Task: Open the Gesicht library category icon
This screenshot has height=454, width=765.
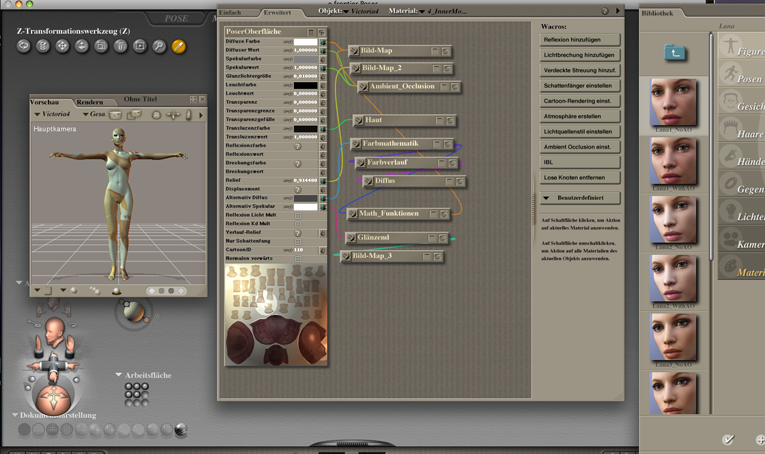Action: tap(730, 100)
